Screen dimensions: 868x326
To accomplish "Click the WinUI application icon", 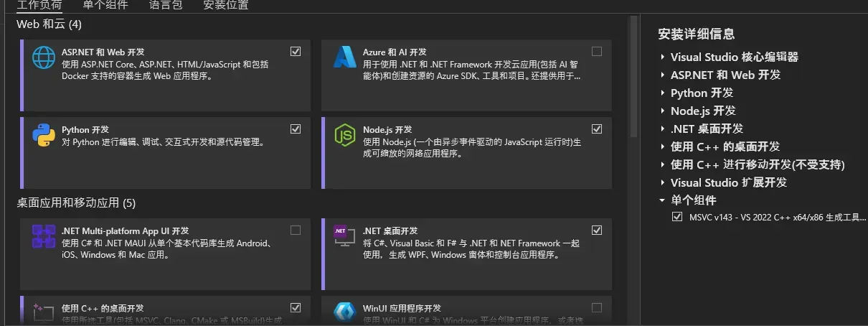I will tap(345, 313).
